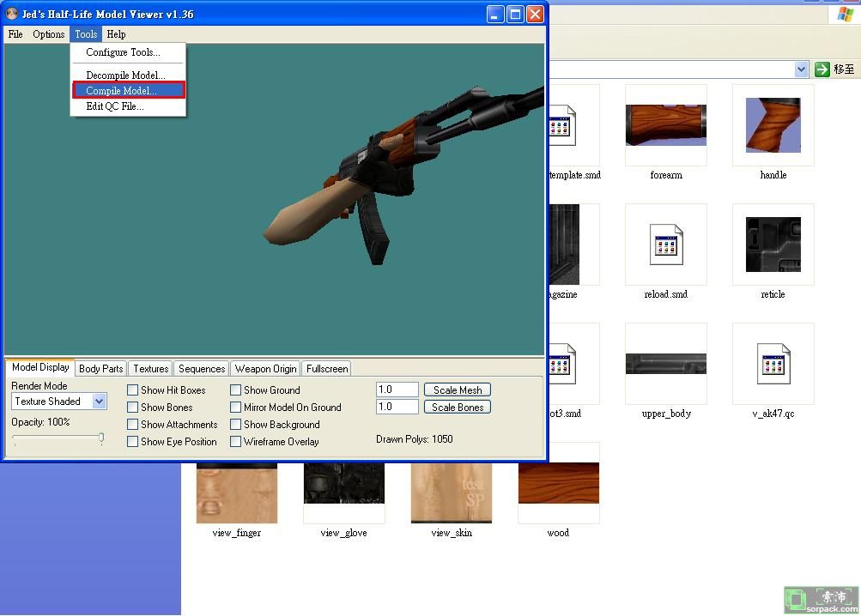Select the magazine texture thumbnail
Screen dimensions: 861x616
[565, 245]
